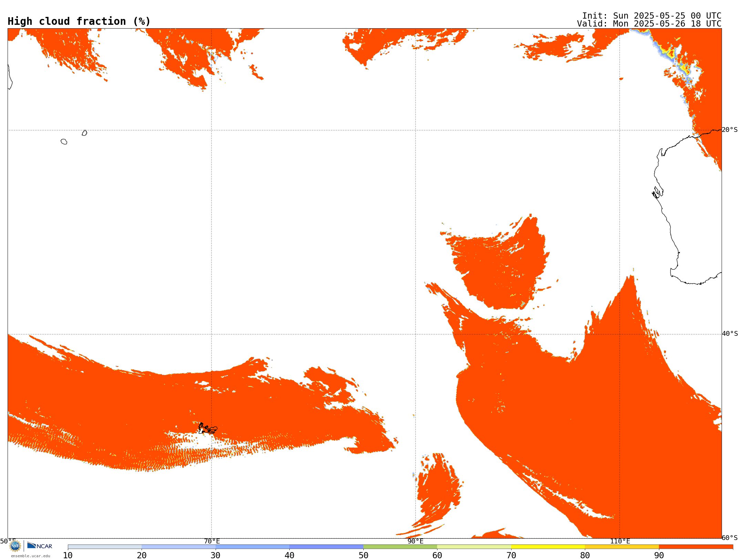Click the 20°S latitude label
Screen dimensions: 744x560
click(730, 130)
